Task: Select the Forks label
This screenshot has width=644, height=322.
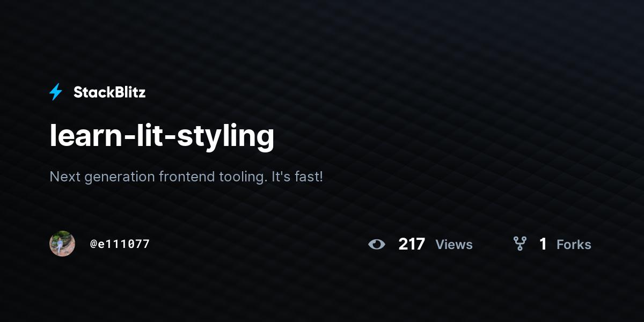Action: pos(574,245)
